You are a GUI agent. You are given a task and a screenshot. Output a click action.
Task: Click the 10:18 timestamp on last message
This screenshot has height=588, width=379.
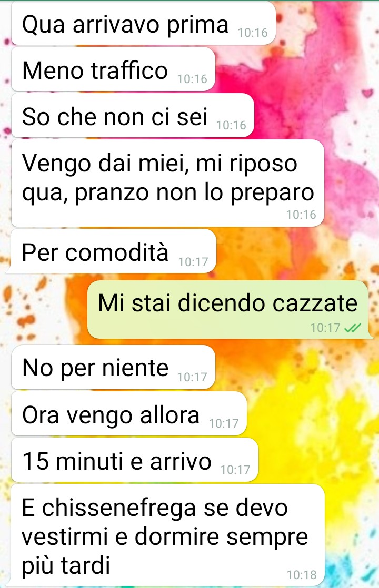302,575
